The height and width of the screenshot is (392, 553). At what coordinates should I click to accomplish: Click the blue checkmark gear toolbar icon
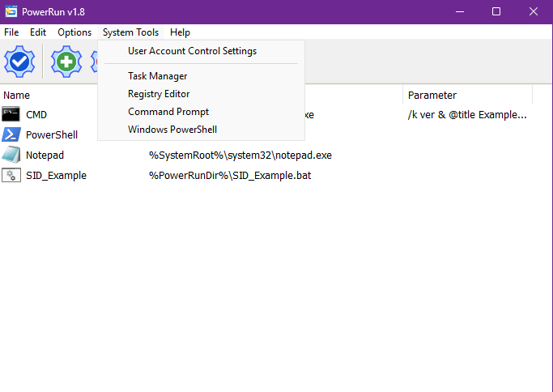[x=19, y=62]
